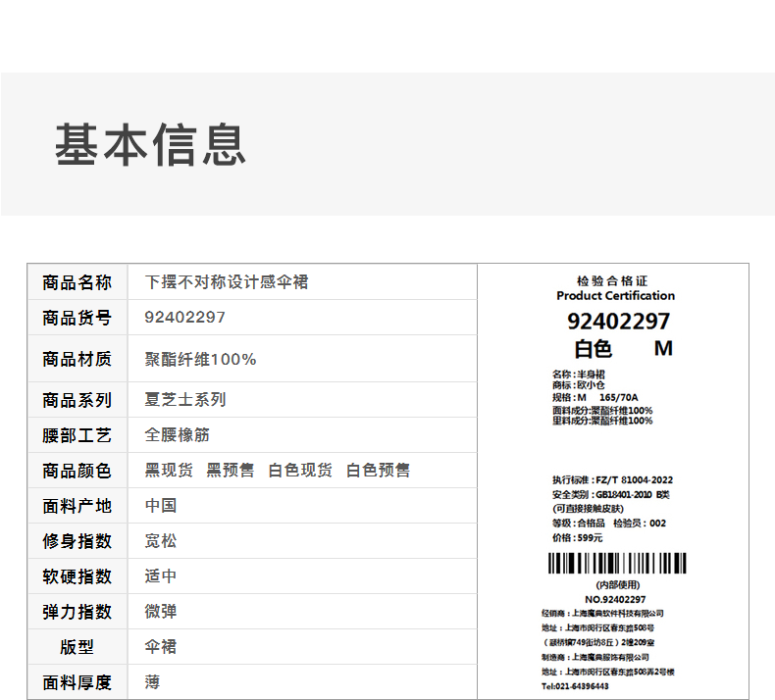Image resolution: width=775 pixels, height=700 pixels.
Task: Select the 宽松 fit index value
Action: [x=161, y=541]
